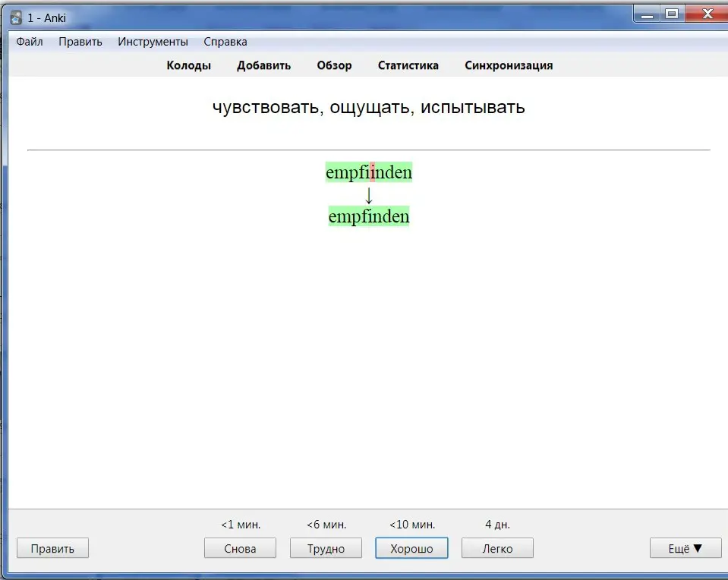This screenshot has width=728, height=580.
Task: Click the Править button at bottom left
Action: [x=52, y=548]
